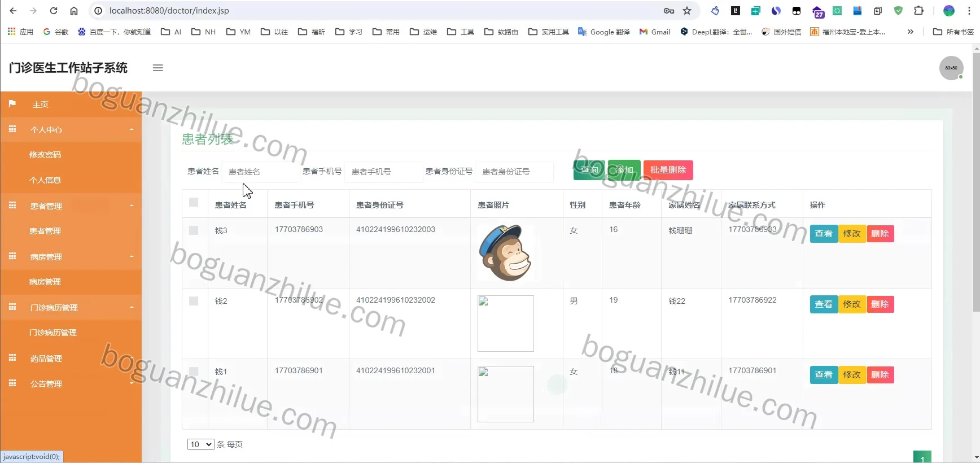
Task: Click the grid icon beside 公告管理
Action: (x=12, y=383)
